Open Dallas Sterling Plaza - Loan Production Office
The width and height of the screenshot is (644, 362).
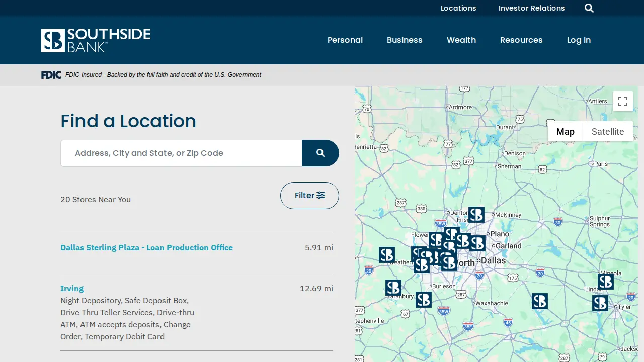coord(146,247)
